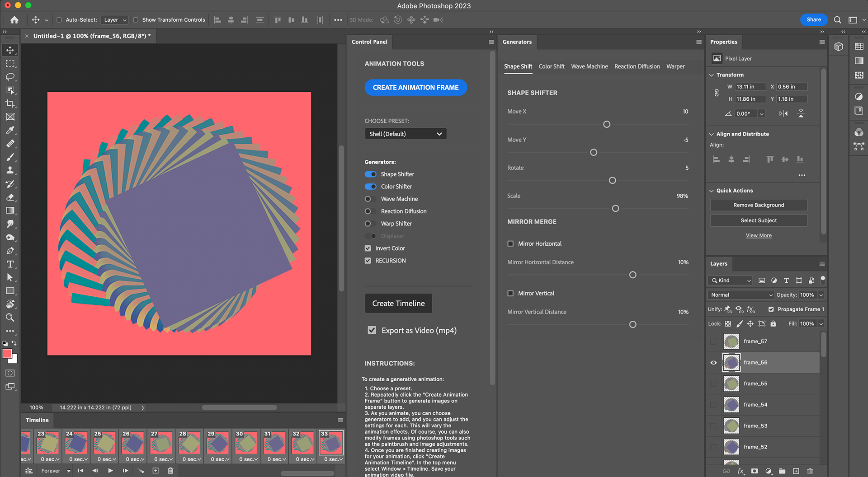Delete layer with Layers panel trash icon
Image resolution: width=868 pixels, height=477 pixels.
[810, 471]
